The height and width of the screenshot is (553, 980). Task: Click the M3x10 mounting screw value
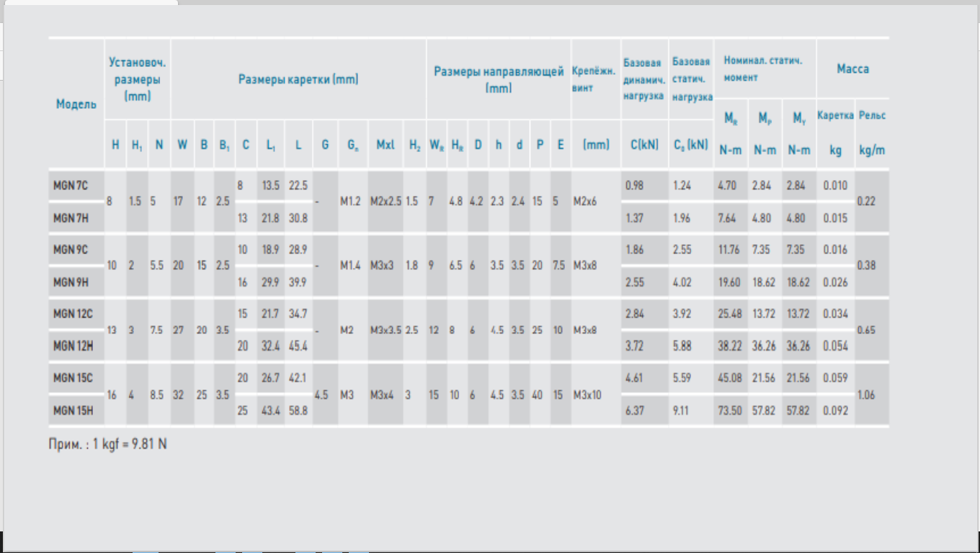click(589, 395)
